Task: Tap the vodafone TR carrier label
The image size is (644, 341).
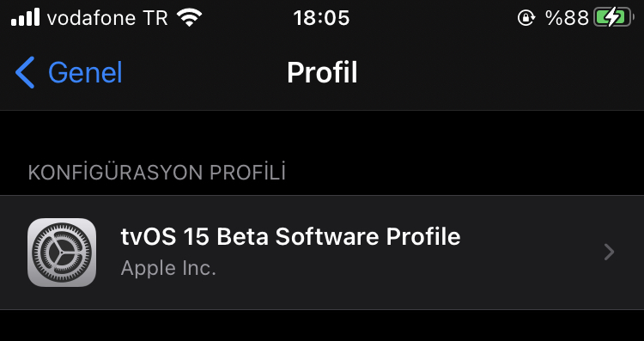Action: tap(107, 18)
